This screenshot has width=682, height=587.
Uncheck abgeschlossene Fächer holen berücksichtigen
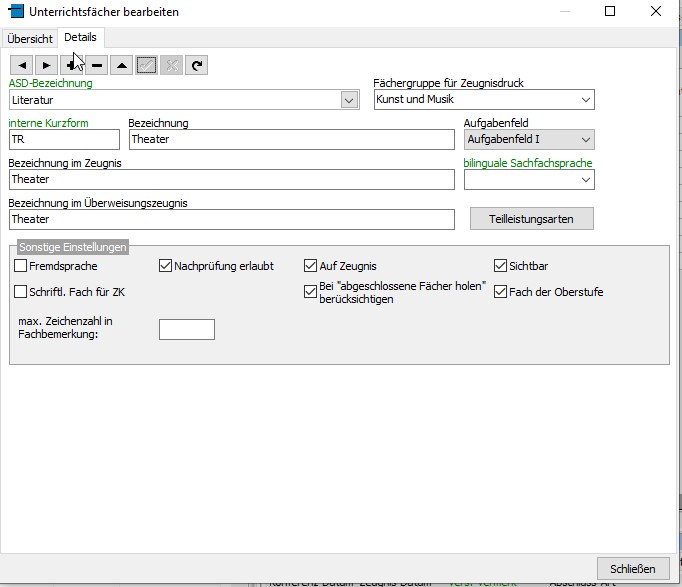310,291
